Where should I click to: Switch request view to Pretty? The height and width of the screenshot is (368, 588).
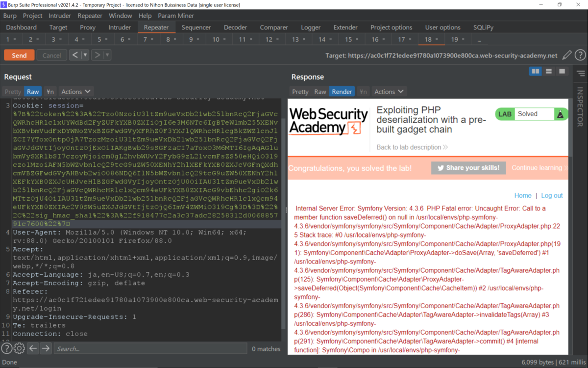(13, 92)
